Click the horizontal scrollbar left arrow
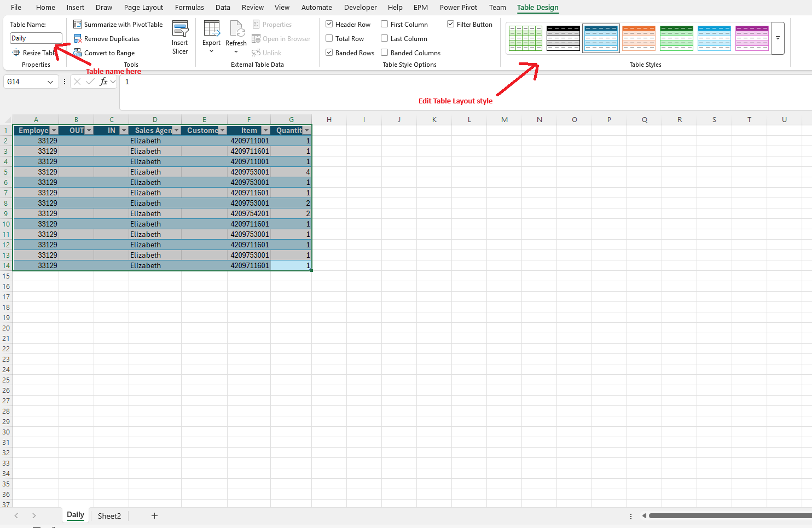Screen dimensions: 812x528 point(644,515)
